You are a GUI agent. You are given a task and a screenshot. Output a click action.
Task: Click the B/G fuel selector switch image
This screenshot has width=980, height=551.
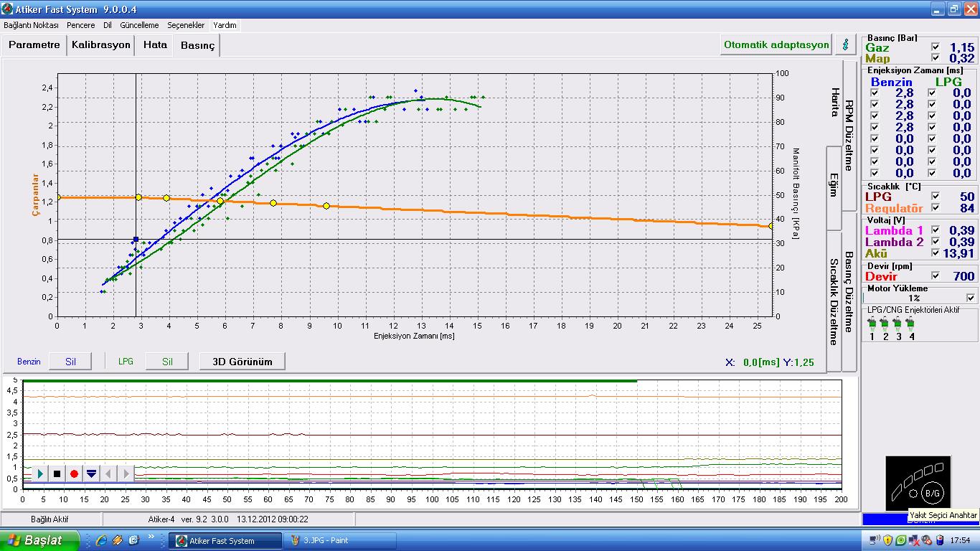[x=918, y=482]
